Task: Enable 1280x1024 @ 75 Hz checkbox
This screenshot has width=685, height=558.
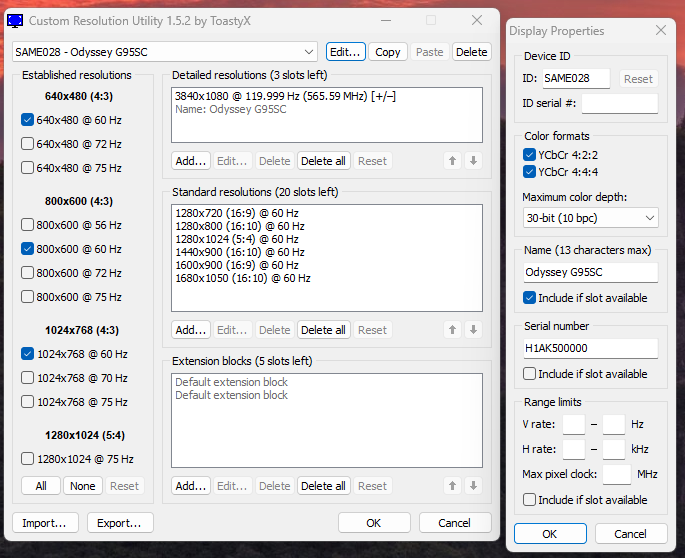Action: [28, 459]
